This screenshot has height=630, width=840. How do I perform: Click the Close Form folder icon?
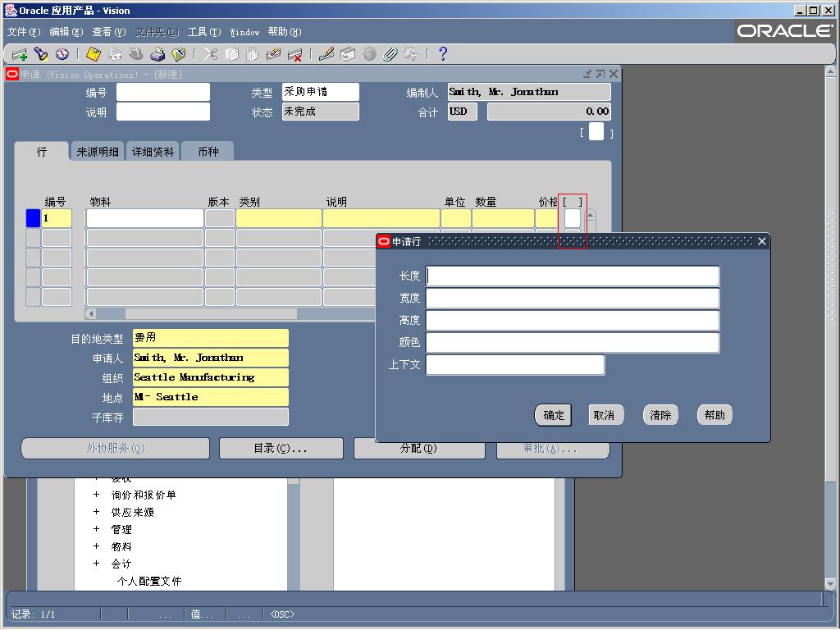coord(178,54)
